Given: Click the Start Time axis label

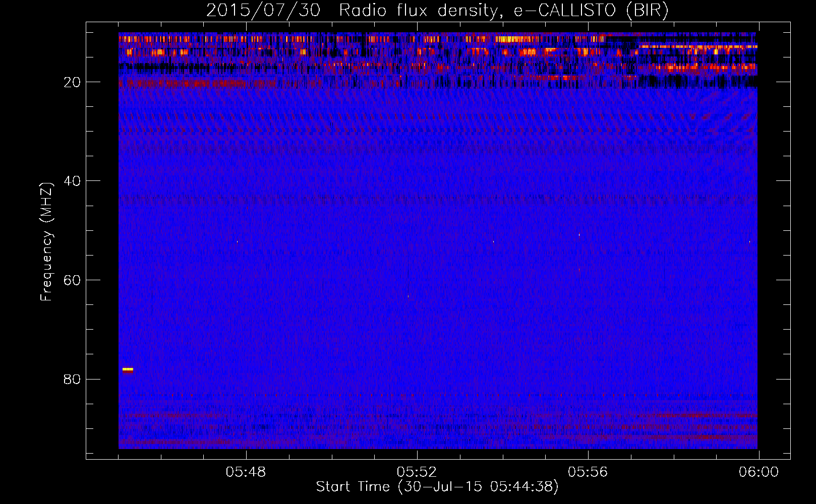Looking at the screenshot, I should (x=437, y=487).
